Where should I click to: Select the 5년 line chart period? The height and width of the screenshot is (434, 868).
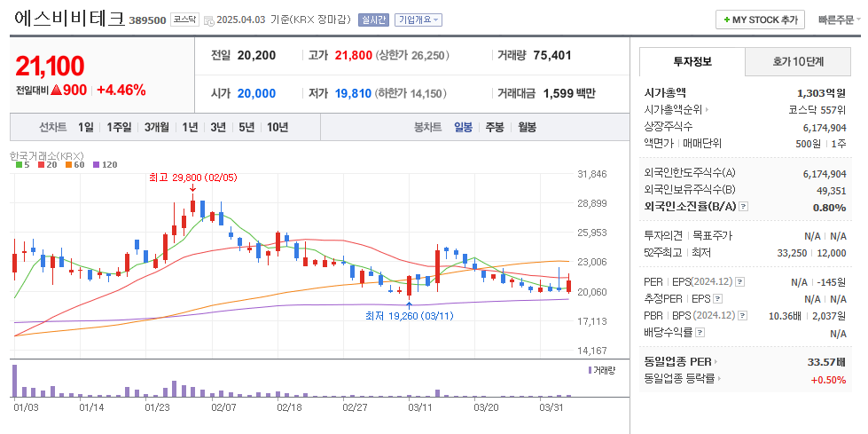(246, 127)
